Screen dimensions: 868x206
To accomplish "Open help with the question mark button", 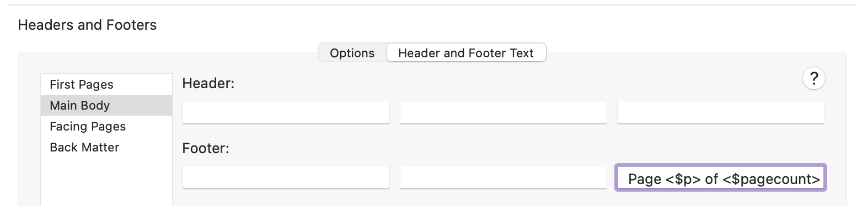I will coord(813,78).
